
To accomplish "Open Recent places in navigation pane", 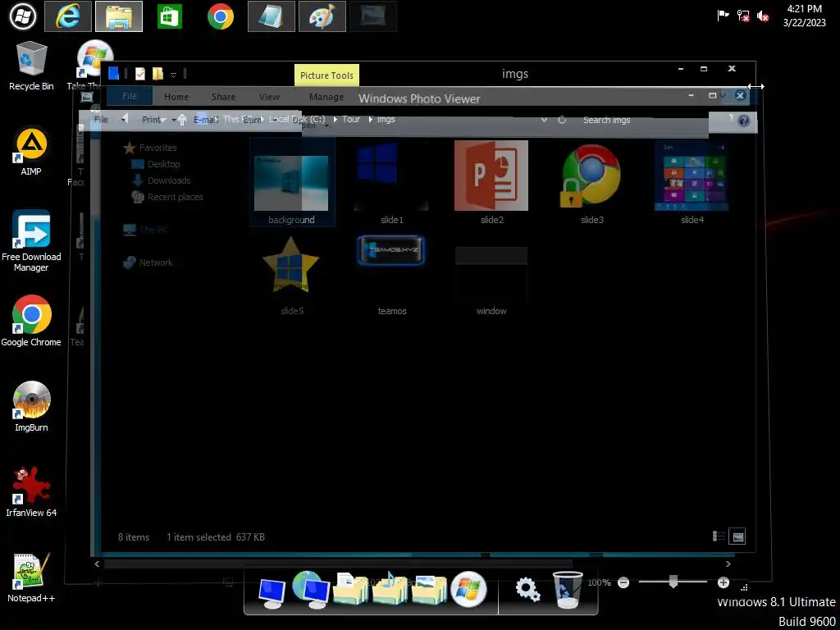I will pos(167,197).
